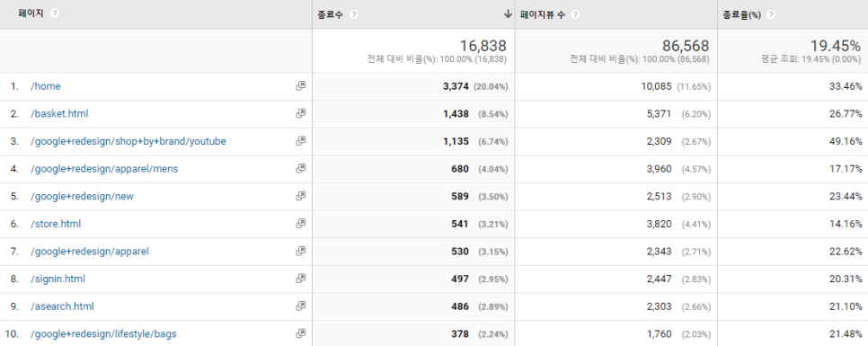Click exits value 497 cell
Screen dimensions: 868x346
pos(460,279)
